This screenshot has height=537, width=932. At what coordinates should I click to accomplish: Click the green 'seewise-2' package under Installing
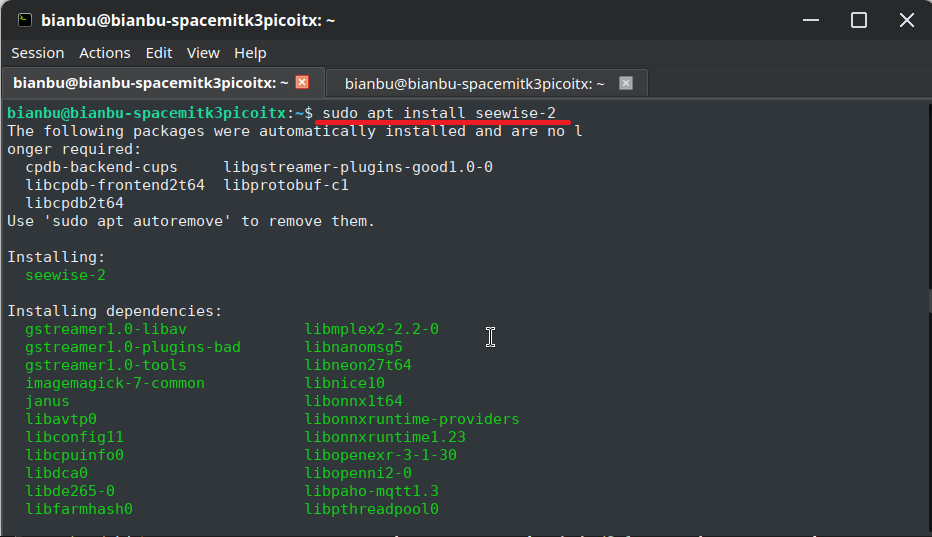click(x=65, y=275)
